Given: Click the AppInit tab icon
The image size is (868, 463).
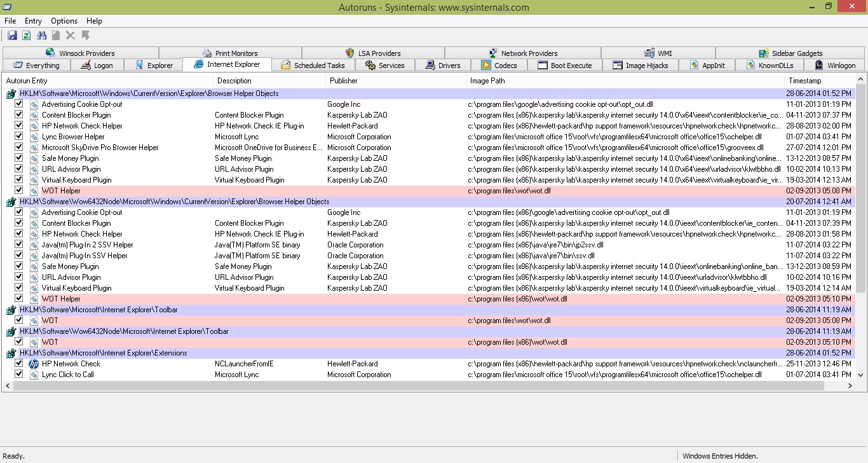Looking at the screenshot, I should coord(695,65).
